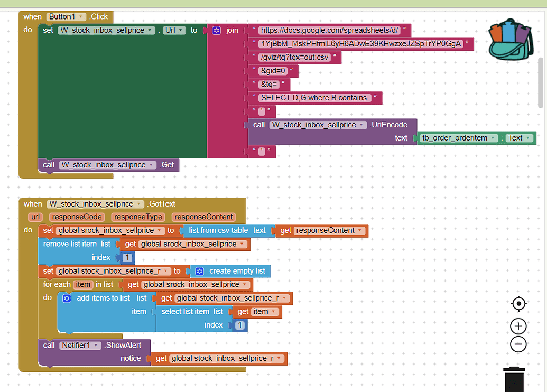Image resolution: width=547 pixels, height=392 pixels.
Task: Open the Backpack to copy blocks
Action: (x=509, y=39)
